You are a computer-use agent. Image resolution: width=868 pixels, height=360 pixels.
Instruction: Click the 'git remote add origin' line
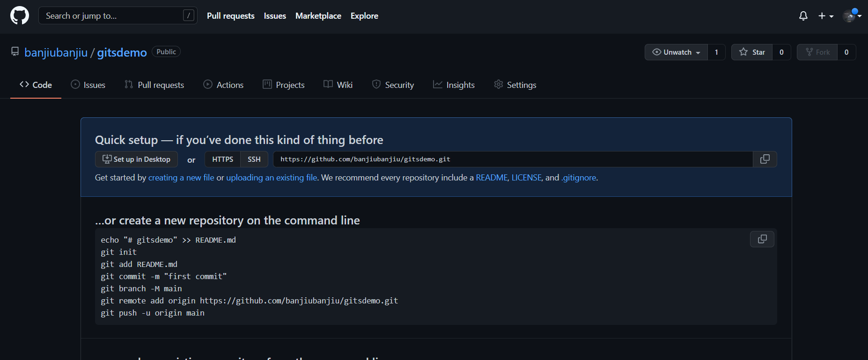[x=250, y=301]
